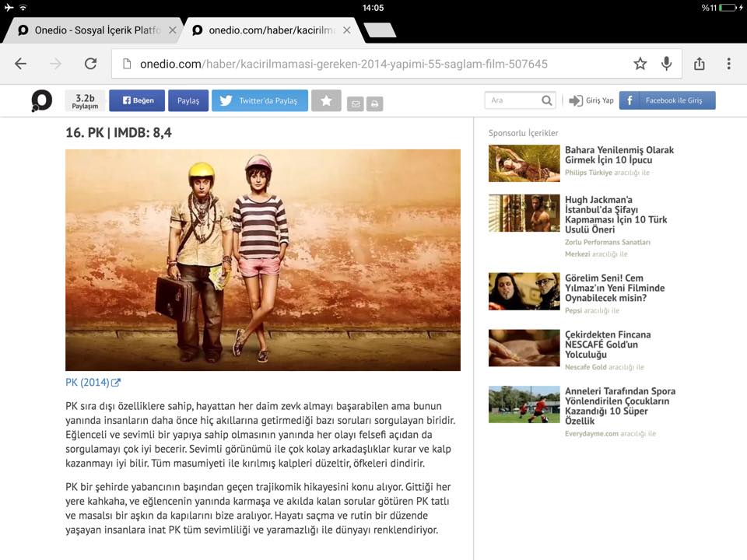The width and height of the screenshot is (747, 560).
Task: Click the Paylaş button
Action: pyautogui.click(x=188, y=100)
